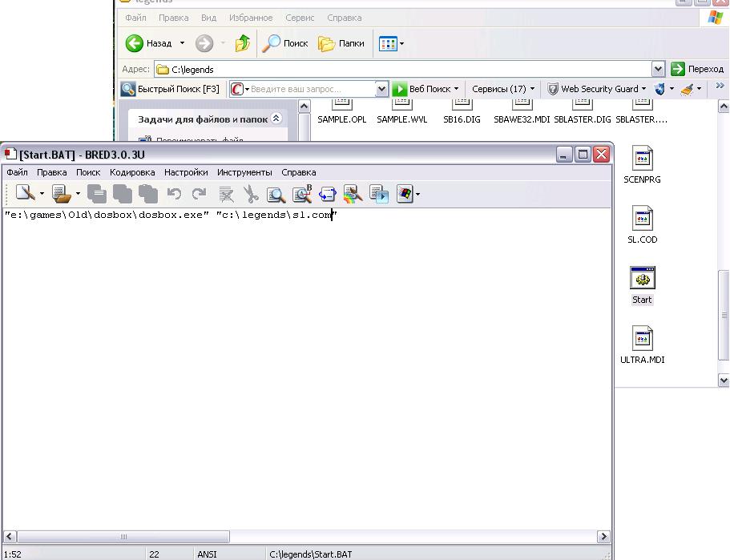Click the New document icon in BRED toolbar
This screenshot has width=730, height=560.
pos(25,193)
